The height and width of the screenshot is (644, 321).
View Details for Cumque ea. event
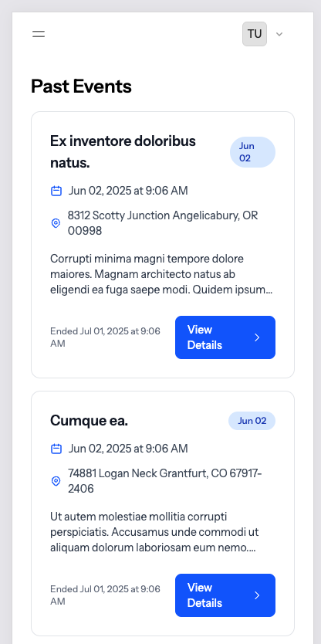(x=225, y=595)
